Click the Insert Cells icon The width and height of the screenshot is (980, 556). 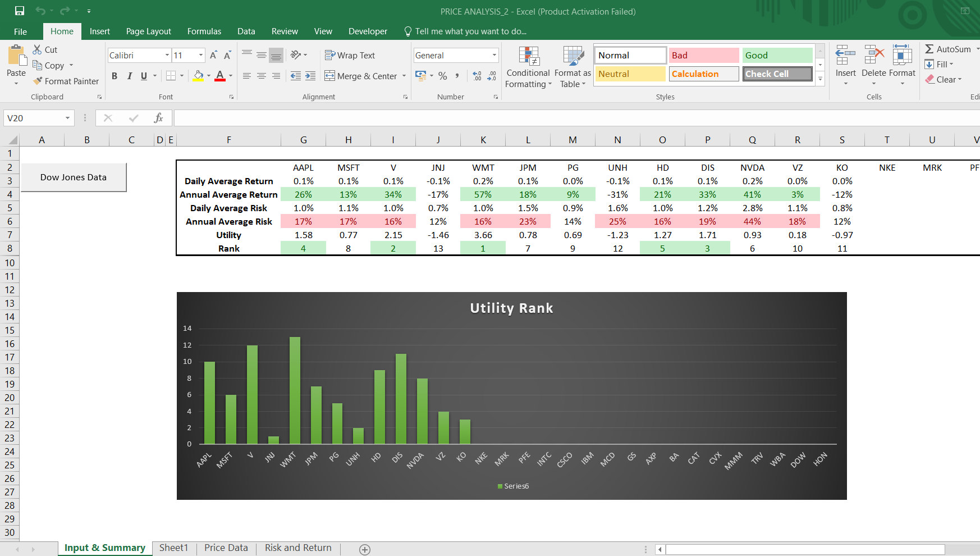coord(845,56)
